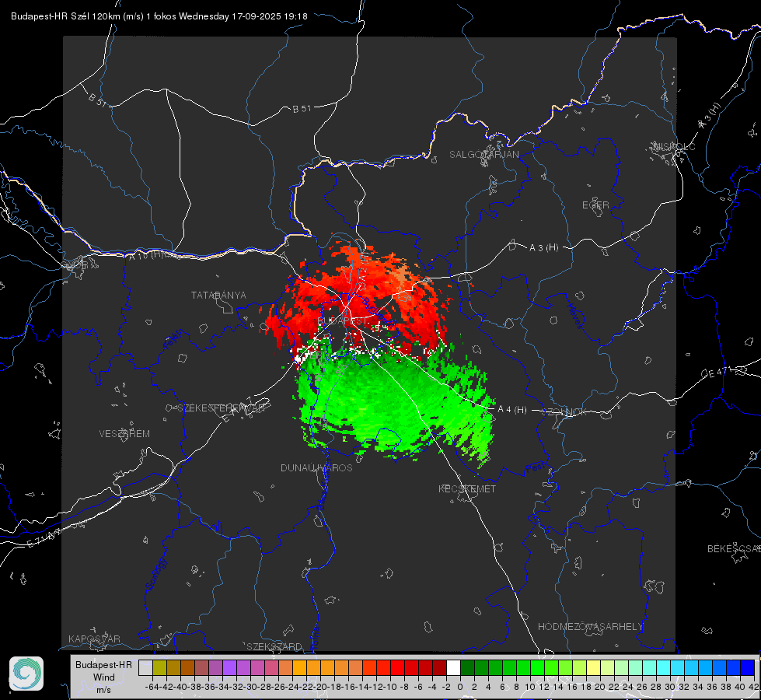Click the A 4 (H) road label
The width and height of the screenshot is (761, 700).
[x=512, y=410]
